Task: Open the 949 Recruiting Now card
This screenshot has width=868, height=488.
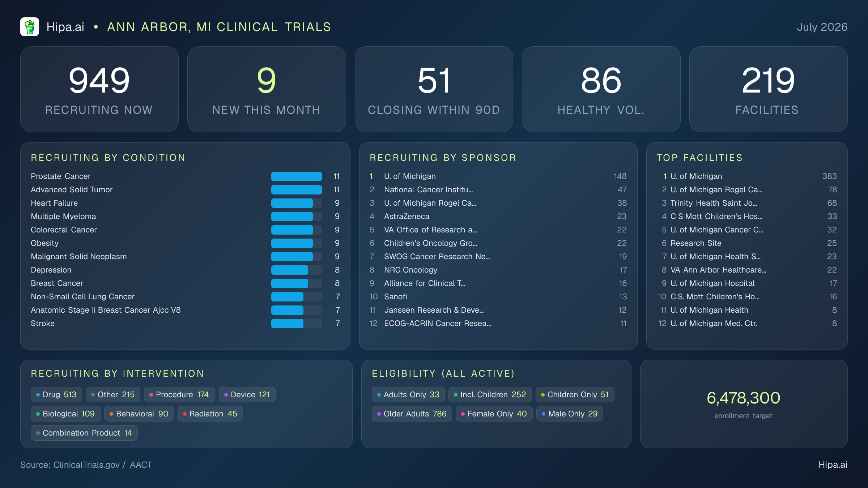Action: click(99, 89)
